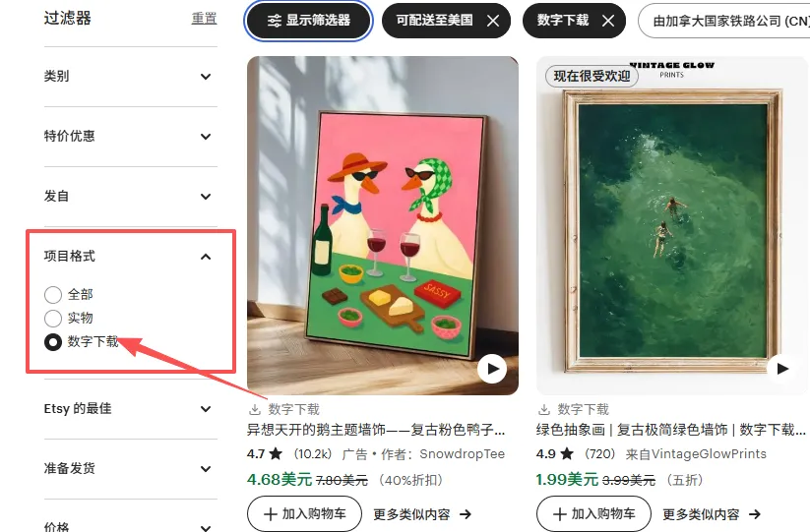Select the 数字下载 radio button
Screen dimensions: 810x532
click(53, 342)
